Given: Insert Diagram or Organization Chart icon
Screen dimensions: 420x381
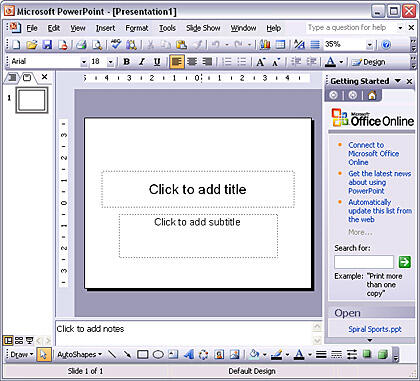Looking at the screenshot, I should point(203,354).
